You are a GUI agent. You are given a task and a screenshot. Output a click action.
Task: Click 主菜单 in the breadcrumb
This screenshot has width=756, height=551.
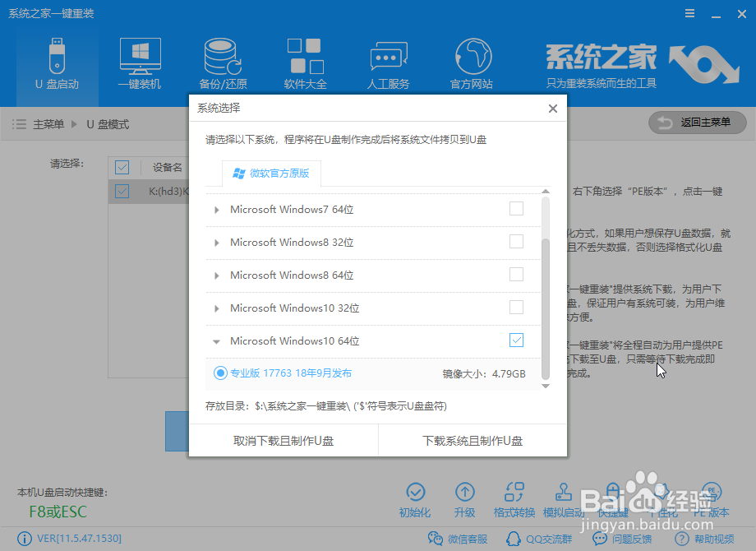coord(48,124)
